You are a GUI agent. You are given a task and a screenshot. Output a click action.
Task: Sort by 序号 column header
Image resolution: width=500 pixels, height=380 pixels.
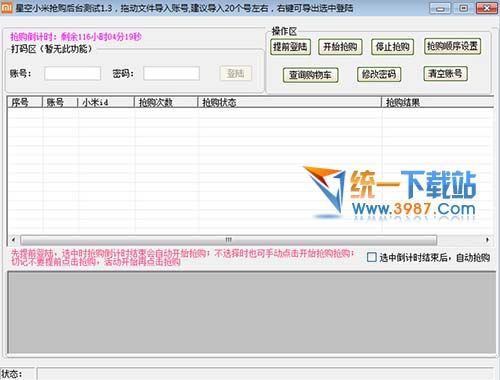[25, 102]
